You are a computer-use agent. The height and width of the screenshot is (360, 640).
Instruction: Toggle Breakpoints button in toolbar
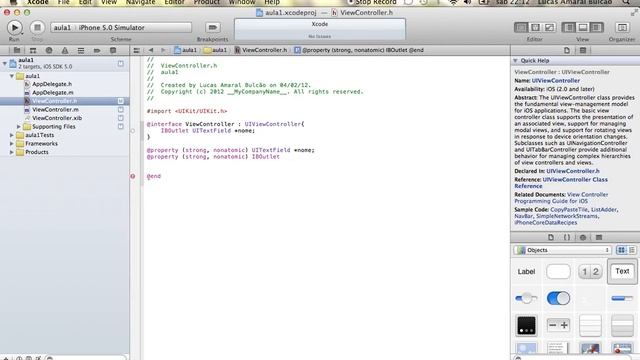click(x=212, y=28)
